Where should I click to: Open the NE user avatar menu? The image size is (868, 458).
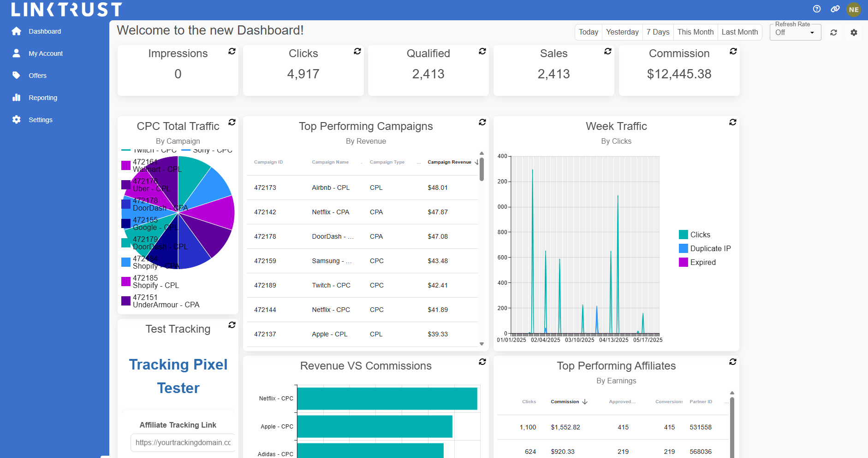pyautogui.click(x=854, y=9)
